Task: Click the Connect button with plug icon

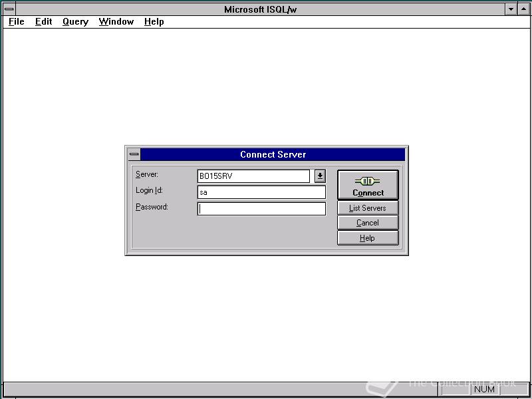Action: 368,185
